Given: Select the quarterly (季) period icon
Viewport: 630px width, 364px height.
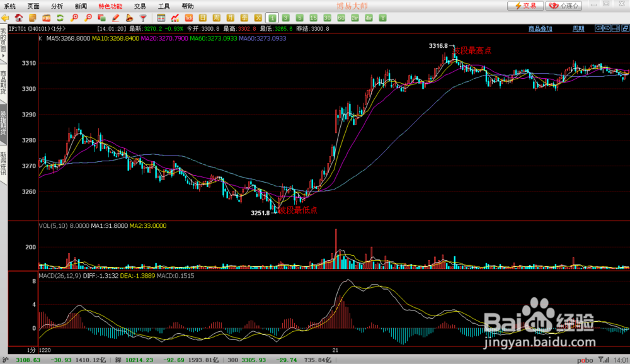Looking at the screenshot, I should point(244,18).
